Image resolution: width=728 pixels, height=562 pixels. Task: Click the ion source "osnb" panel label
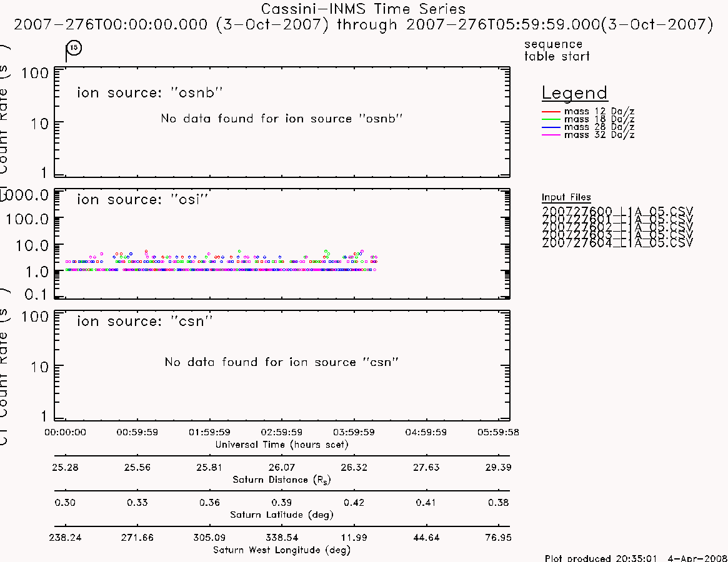pyautogui.click(x=149, y=92)
